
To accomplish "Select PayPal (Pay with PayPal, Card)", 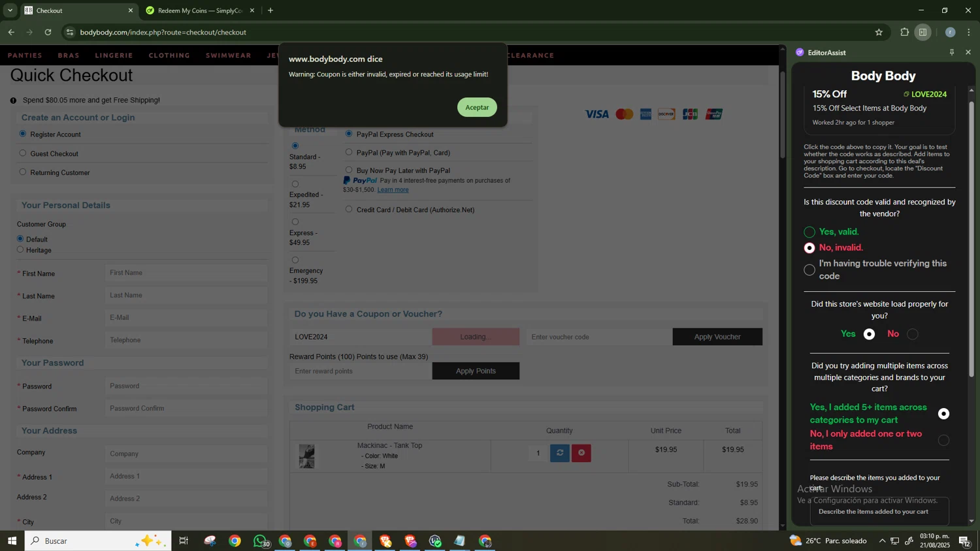I will 349,152.
